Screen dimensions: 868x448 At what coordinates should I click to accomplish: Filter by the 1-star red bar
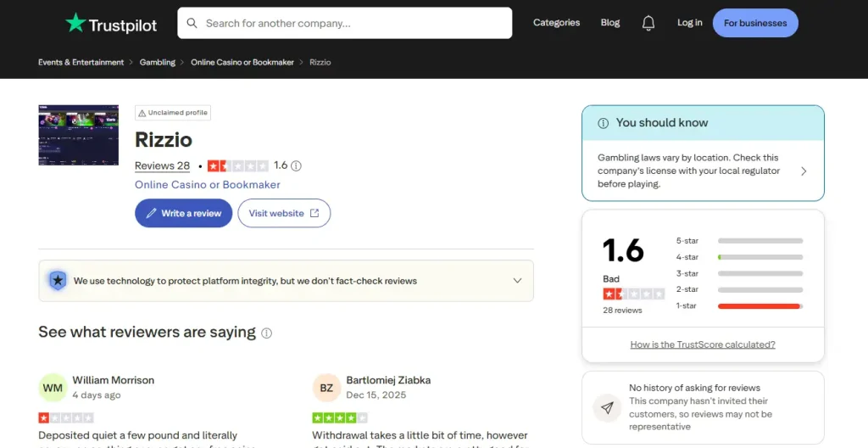tap(760, 306)
